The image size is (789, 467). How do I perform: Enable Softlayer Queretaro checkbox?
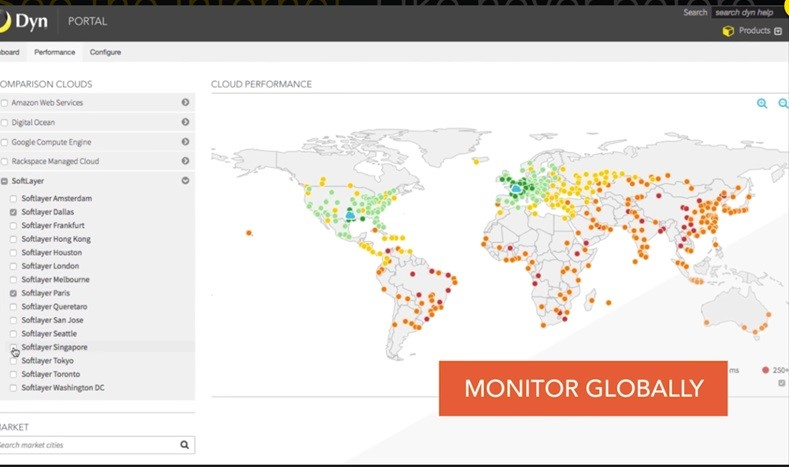(x=14, y=307)
